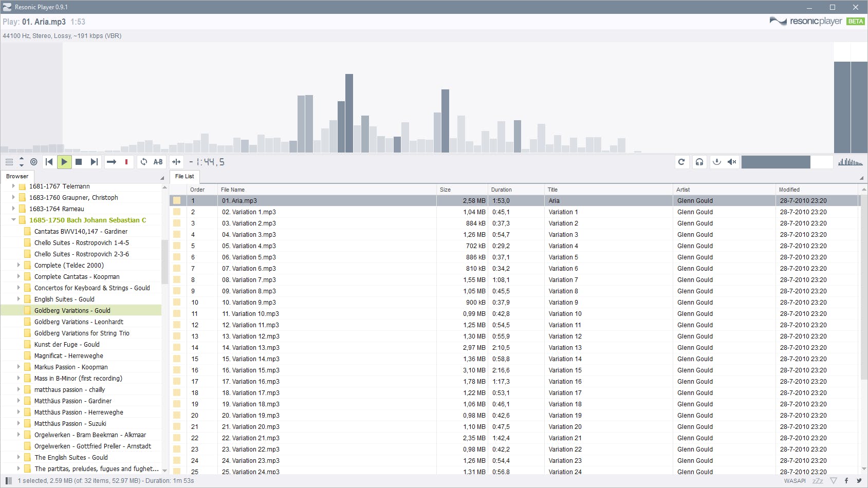Toggle the sidebar layout icon in status bar
The image size is (868, 488).
pyautogui.click(x=9, y=481)
